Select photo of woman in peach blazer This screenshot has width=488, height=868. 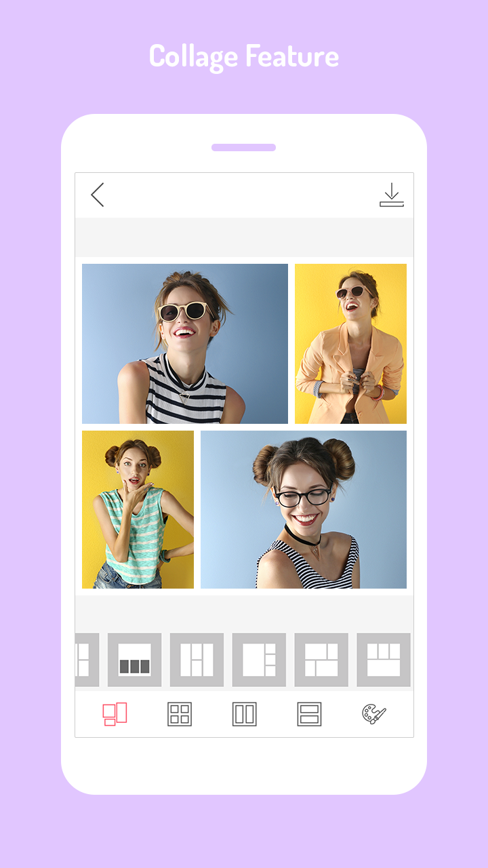(350, 344)
